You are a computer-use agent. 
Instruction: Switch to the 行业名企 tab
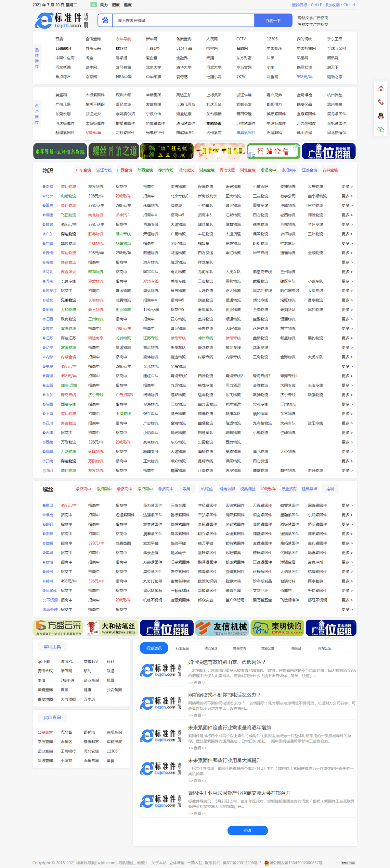pyautogui.click(x=183, y=648)
